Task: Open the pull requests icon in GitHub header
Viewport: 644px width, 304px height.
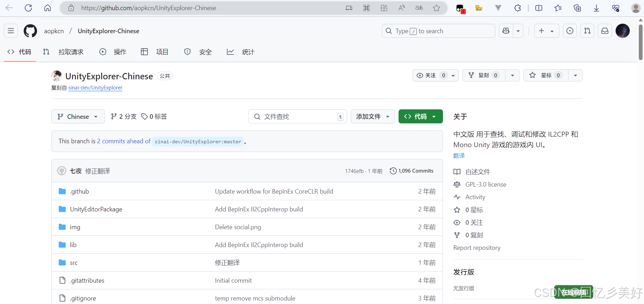Action: click(x=587, y=31)
